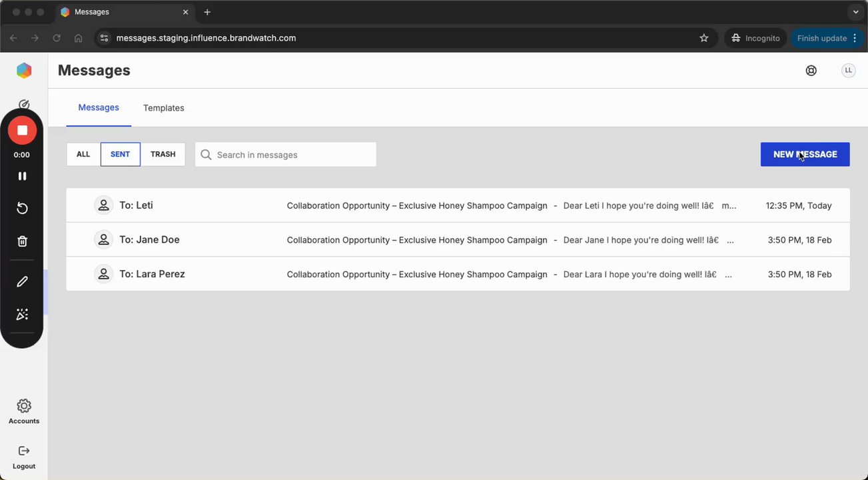Image resolution: width=868 pixels, height=480 pixels.
Task: Restart the recording with the undo arrow icon
Action: pyautogui.click(x=22, y=209)
